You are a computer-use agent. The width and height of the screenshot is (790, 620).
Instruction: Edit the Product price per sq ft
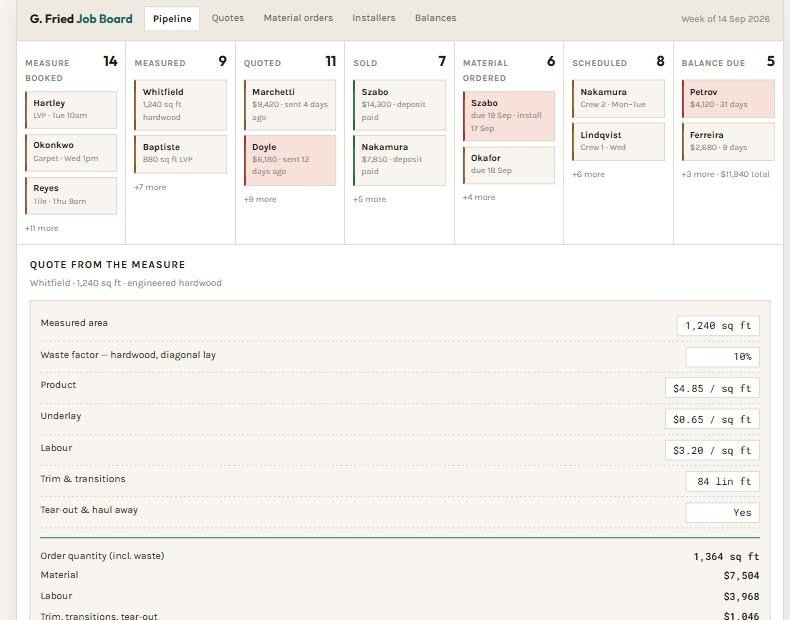712,388
